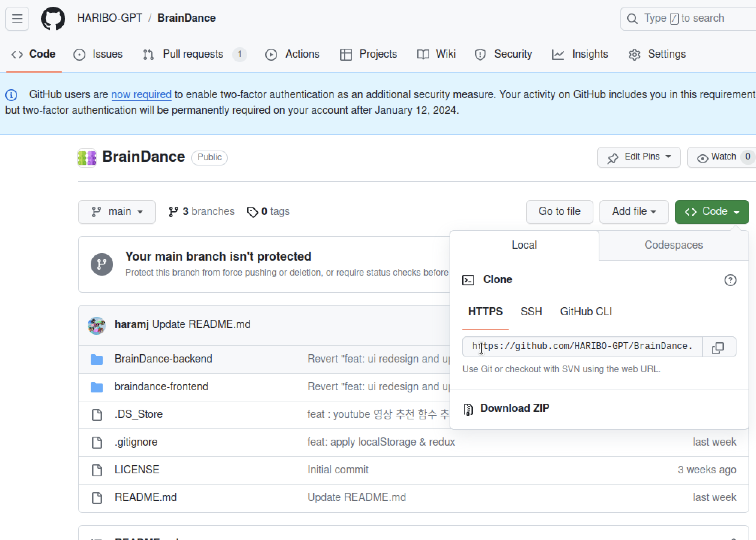756x540 pixels.
Task: Click BrainDance in the breadcrumb header
Action: click(x=187, y=18)
